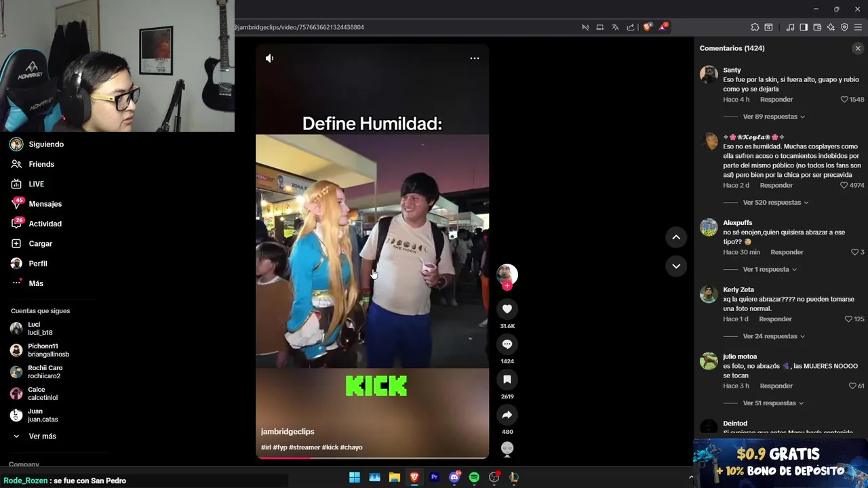Image resolution: width=868 pixels, height=488 pixels.
Task: Like Alexpuffs' comment
Action: point(854,252)
